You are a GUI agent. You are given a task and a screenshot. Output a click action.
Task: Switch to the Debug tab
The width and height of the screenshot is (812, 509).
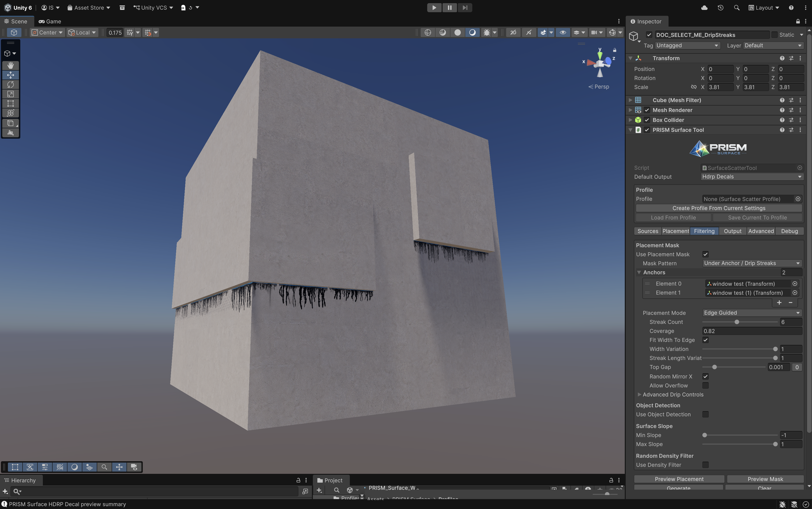(x=789, y=231)
